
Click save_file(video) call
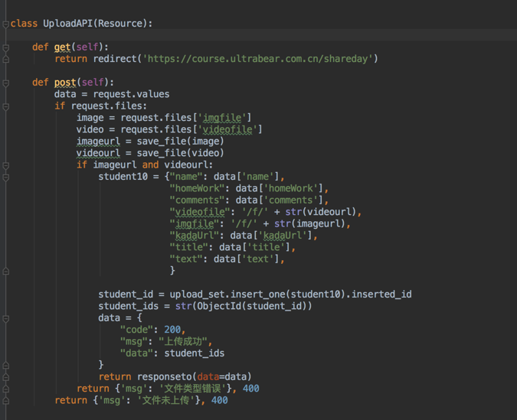[x=180, y=153]
